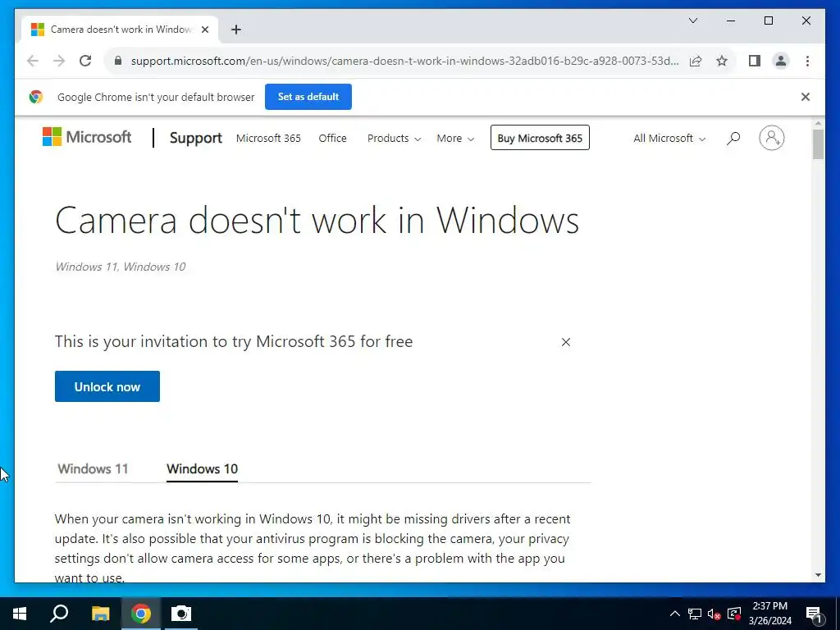This screenshot has width=840, height=630.
Task: Open Microsoft 365 navigation link
Action: coord(268,138)
